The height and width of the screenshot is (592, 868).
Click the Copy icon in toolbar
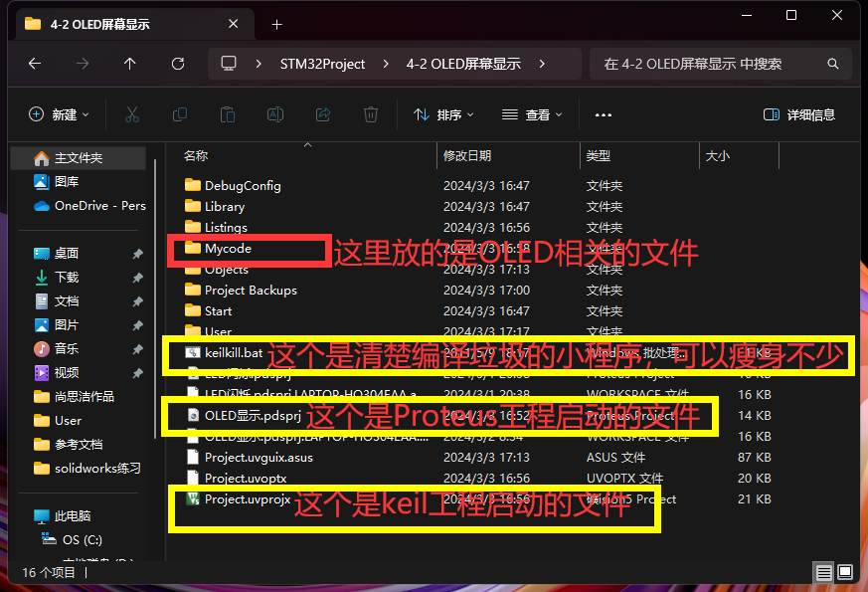[180, 114]
